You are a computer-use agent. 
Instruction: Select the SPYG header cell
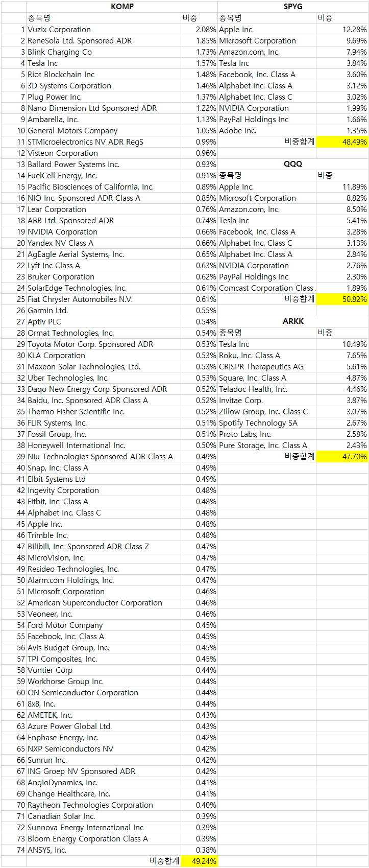tap(293, 7)
